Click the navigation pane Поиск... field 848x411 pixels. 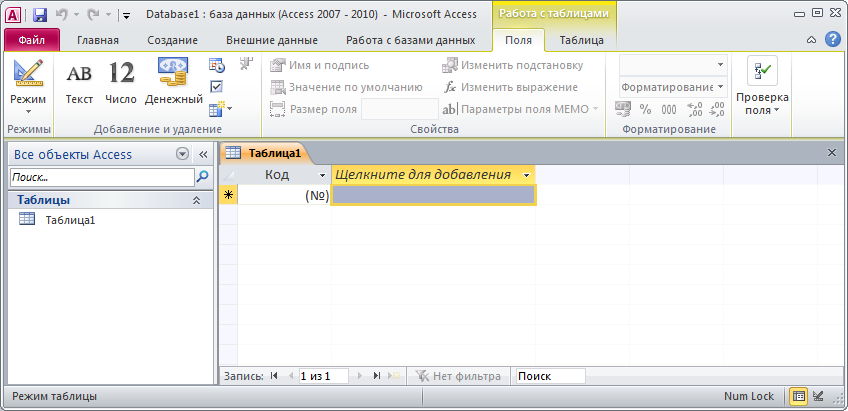click(x=102, y=177)
